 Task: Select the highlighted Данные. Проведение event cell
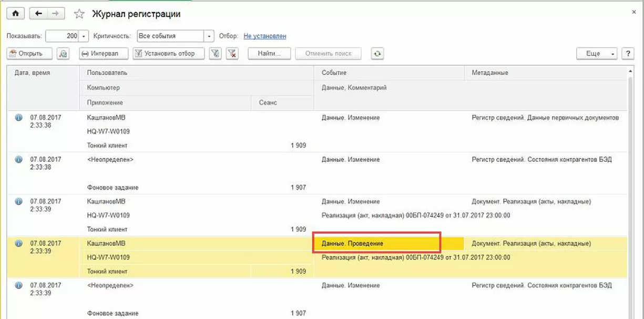(389, 244)
